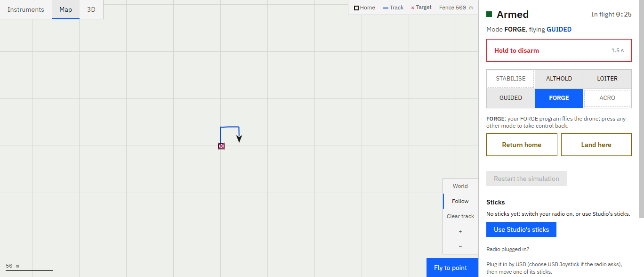Screen dimensions: 644x277
Task: Switch to the ALTHOLD flight mode button
Action: click(559, 79)
